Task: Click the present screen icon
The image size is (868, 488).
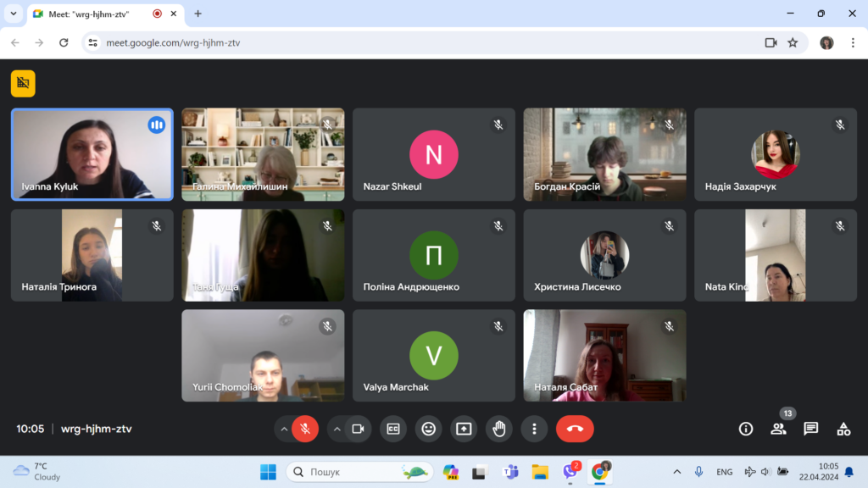Action: click(x=464, y=429)
